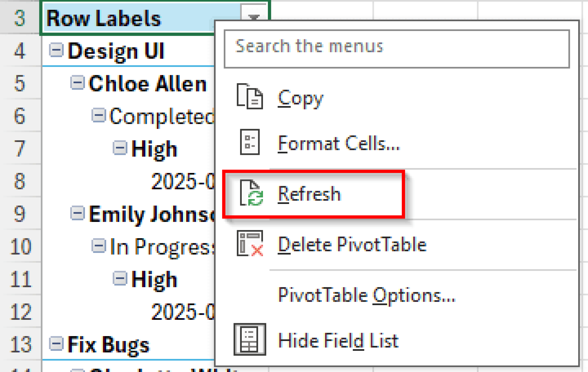Select Refresh menu entry text
Image resolution: width=588 pixels, height=372 pixels.
coord(309,194)
